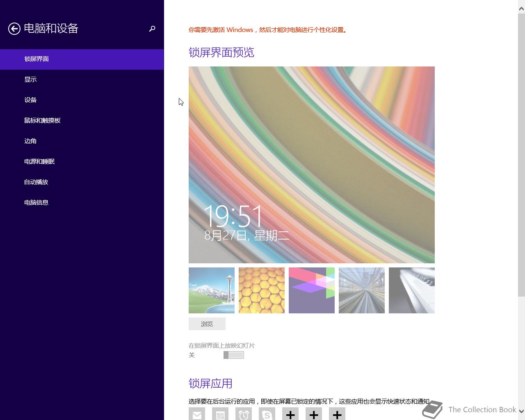
Task: Open the 自动播放 settings page
Action: coord(82,182)
